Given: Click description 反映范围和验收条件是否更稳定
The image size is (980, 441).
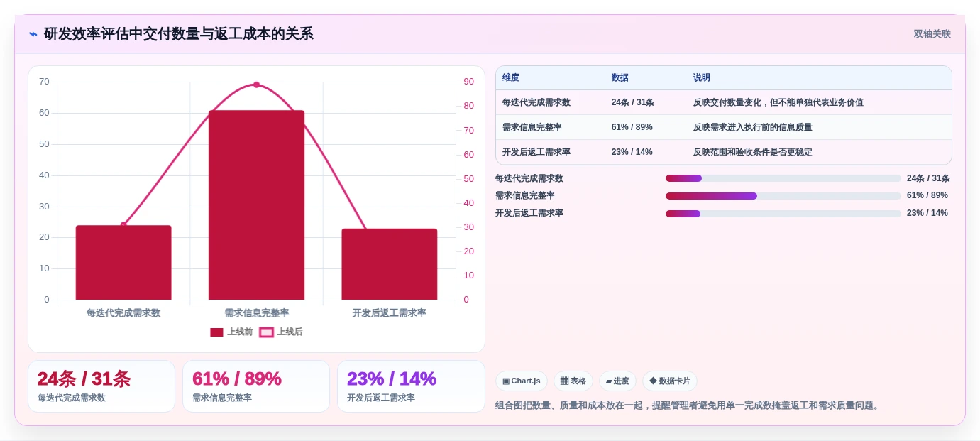Looking at the screenshot, I should tap(752, 152).
